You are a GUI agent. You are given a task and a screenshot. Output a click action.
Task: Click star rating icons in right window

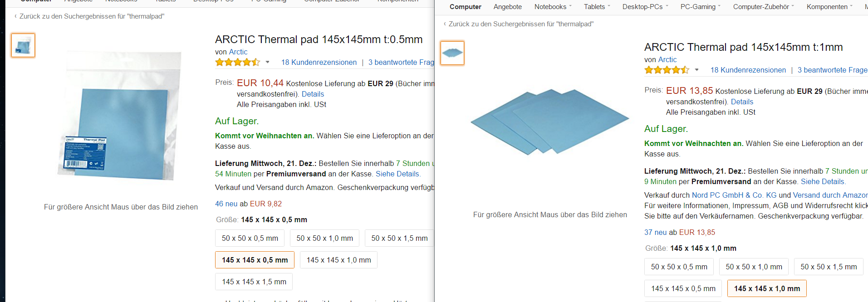[x=667, y=70]
